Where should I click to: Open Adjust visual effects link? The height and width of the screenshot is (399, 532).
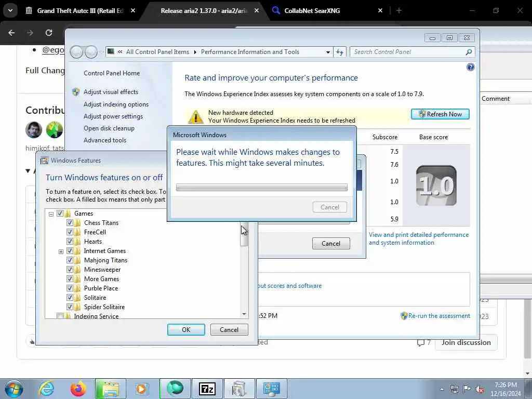pyautogui.click(x=111, y=92)
